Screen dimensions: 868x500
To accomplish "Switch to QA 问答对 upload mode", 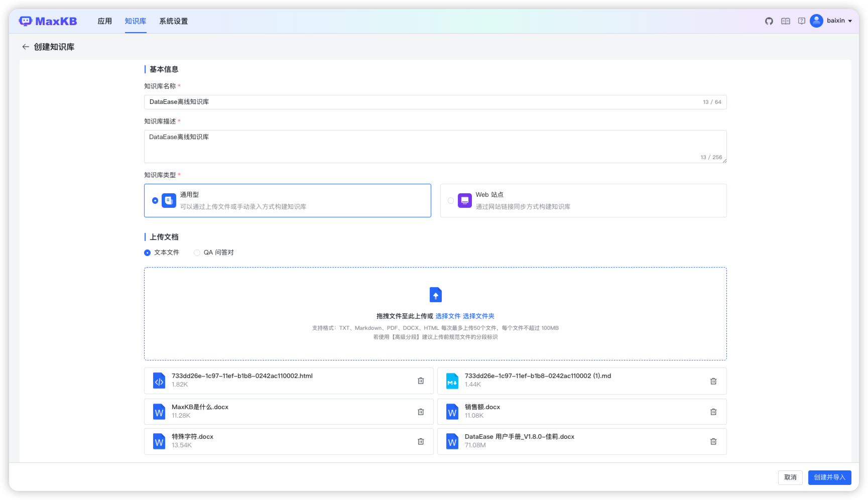I will pyautogui.click(x=197, y=253).
